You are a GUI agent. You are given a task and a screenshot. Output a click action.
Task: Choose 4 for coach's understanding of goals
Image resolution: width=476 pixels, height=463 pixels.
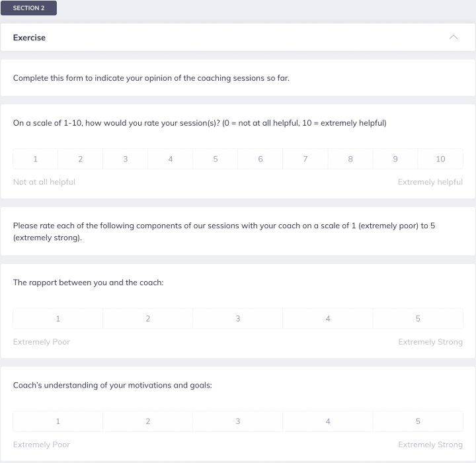[x=328, y=421]
